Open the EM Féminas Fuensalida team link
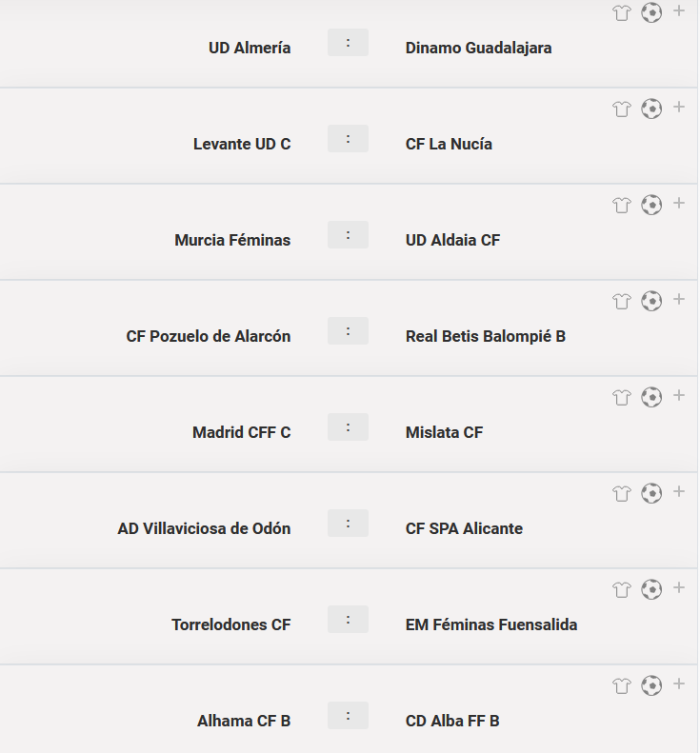 coord(491,624)
